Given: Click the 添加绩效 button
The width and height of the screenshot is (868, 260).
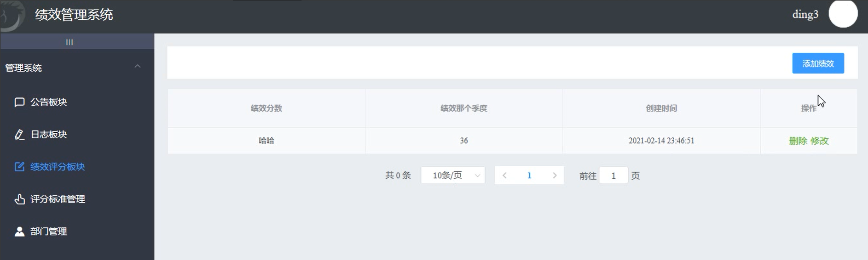Looking at the screenshot, I should (x=818, y=63).
